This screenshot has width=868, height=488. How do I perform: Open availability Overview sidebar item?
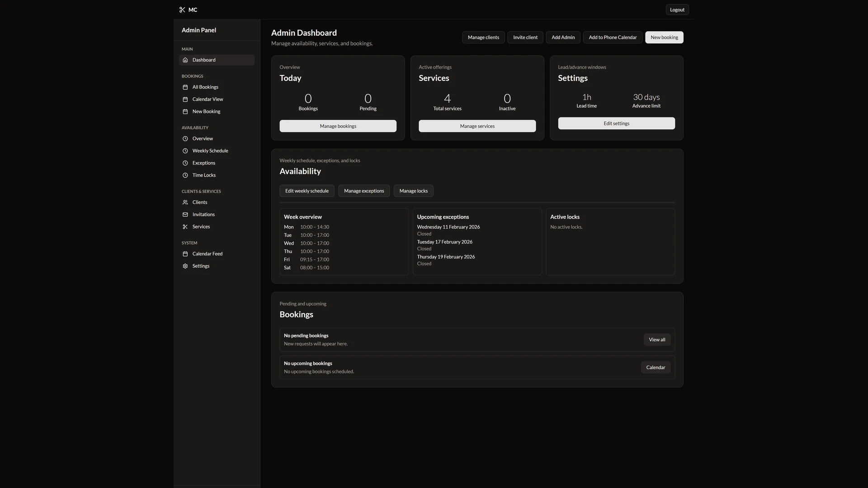point(217,139)
